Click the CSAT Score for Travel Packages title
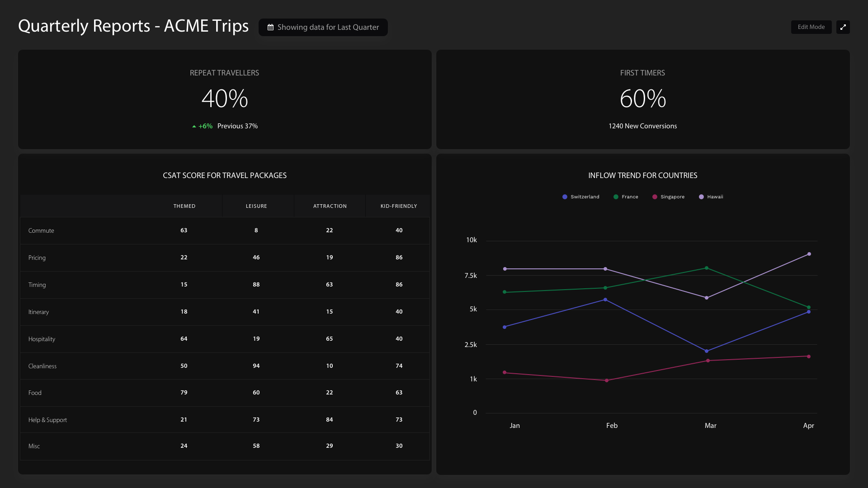The height and width of the screenshot is (488, 868). pos(225,175)
